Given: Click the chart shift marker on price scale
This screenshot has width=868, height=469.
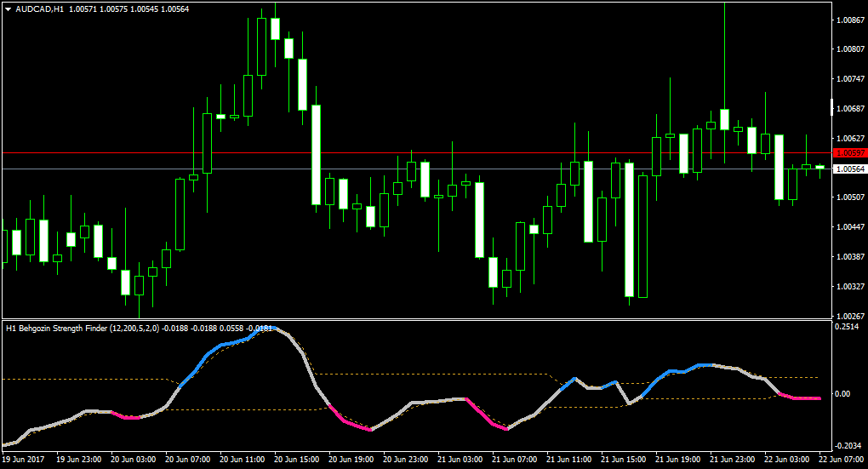Looking at the screenshot, I should [832, 107].
